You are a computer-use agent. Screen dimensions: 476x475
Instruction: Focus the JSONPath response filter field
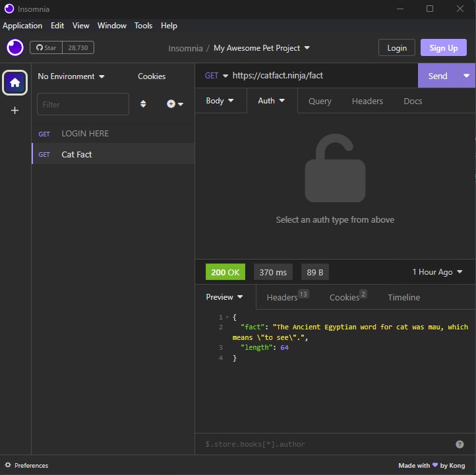(328, 444)
